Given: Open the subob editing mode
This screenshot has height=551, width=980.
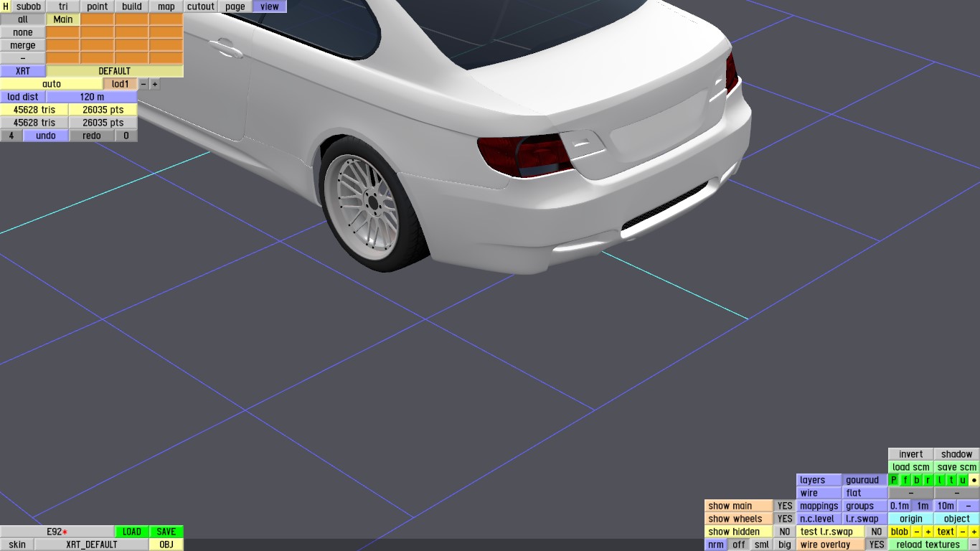Looking at the screenshot, I should tap(29, 6).
